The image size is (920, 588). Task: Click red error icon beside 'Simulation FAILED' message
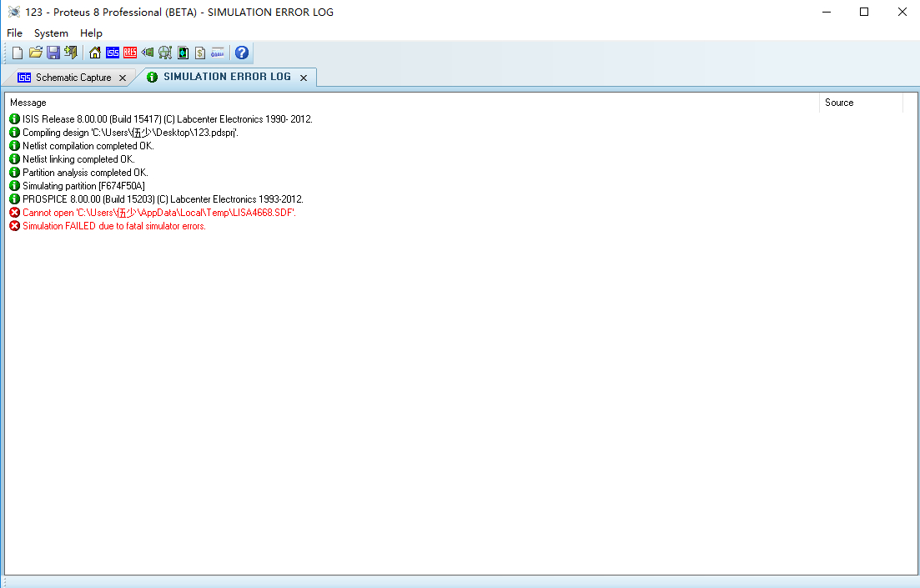point(15,226)
